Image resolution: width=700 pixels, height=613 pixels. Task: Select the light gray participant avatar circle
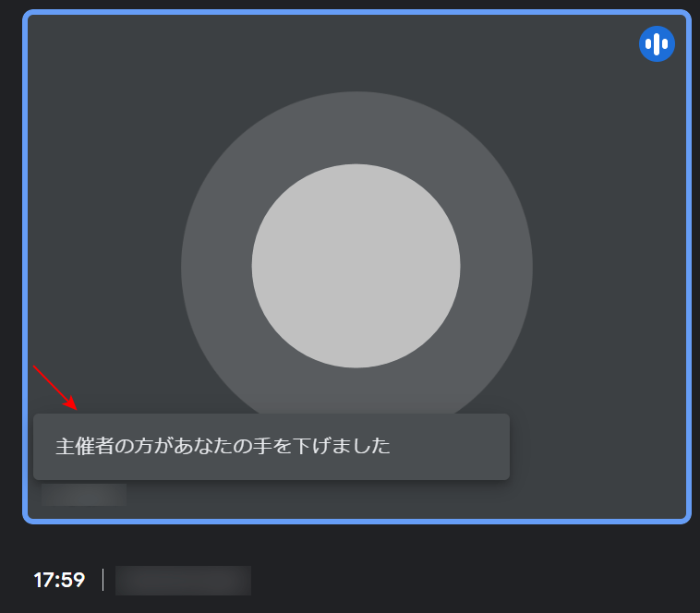(x=356, y=266)
